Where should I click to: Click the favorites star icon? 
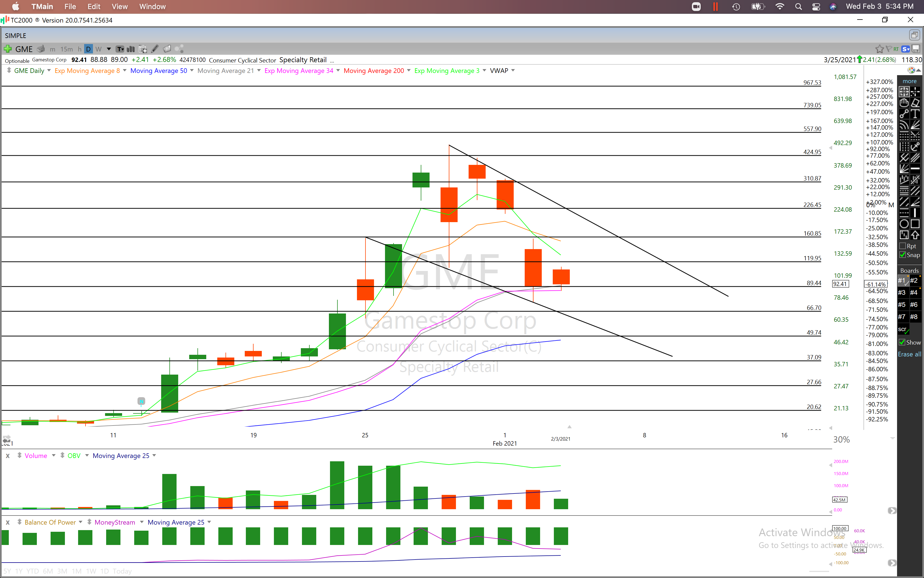[x=880, y=49]
